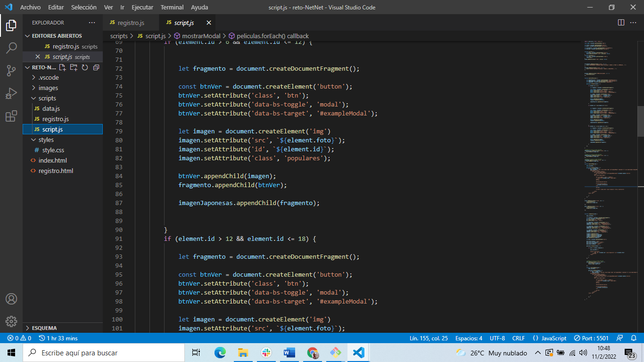Close script.js in open editors list
The image size is (644, 362).
point(38,57)
